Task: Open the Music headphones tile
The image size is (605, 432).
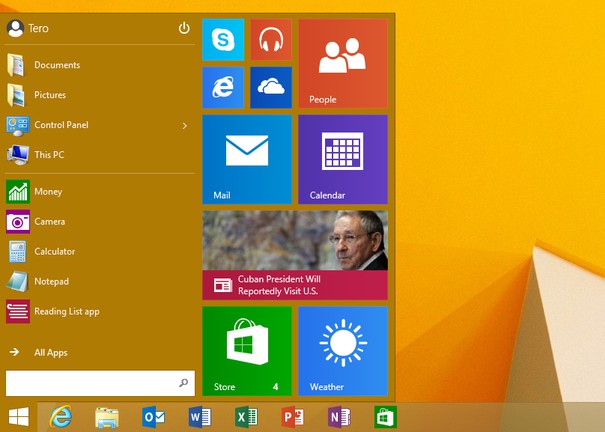Action: (x=271, y=40)
